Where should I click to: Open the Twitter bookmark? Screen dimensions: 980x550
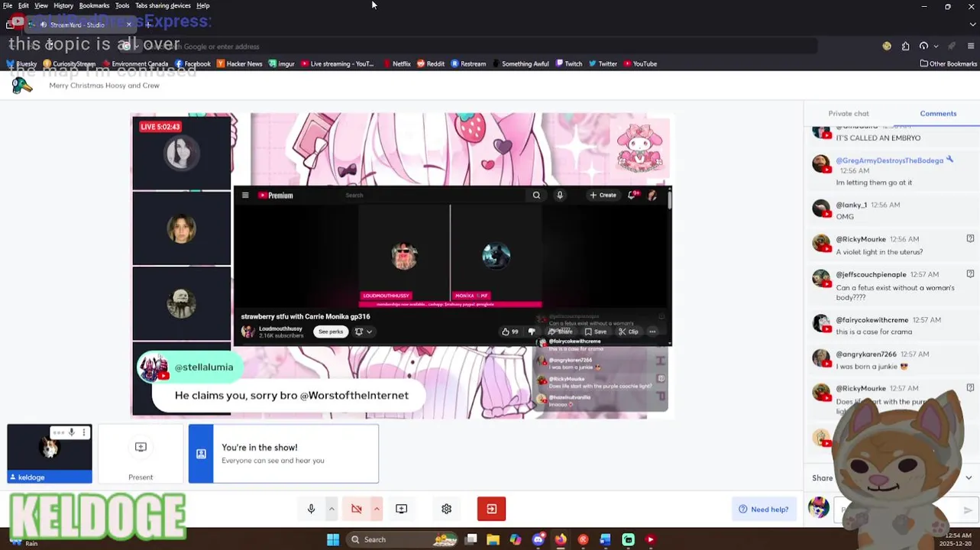coord(603,64)
